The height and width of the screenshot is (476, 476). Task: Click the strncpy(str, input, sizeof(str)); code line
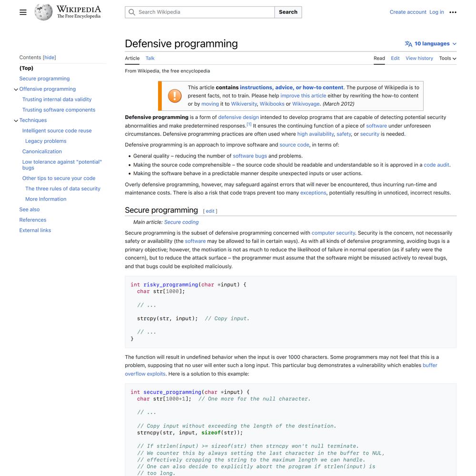click(190, 433)
